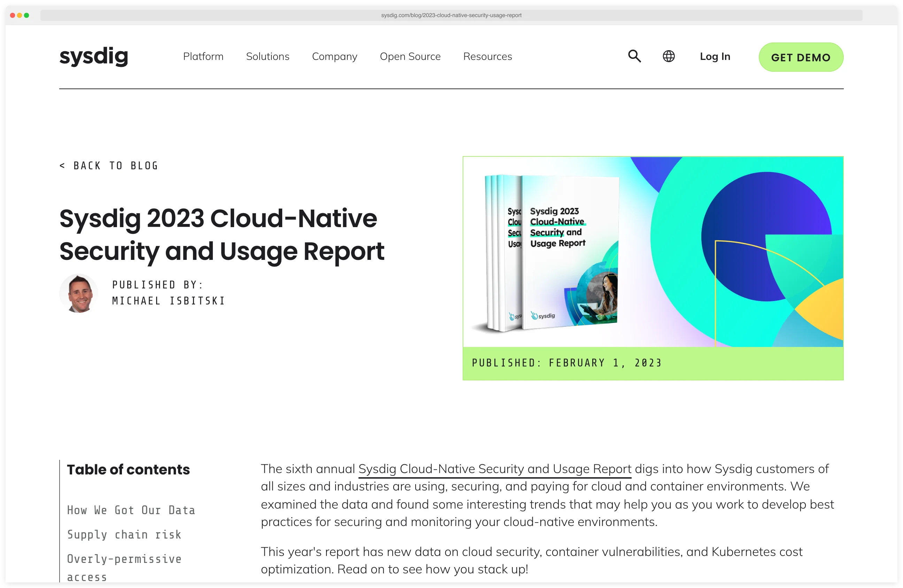Screen dimensions: 903x588
Task: Click the GET DEMO button
Action: click(801, 57)
